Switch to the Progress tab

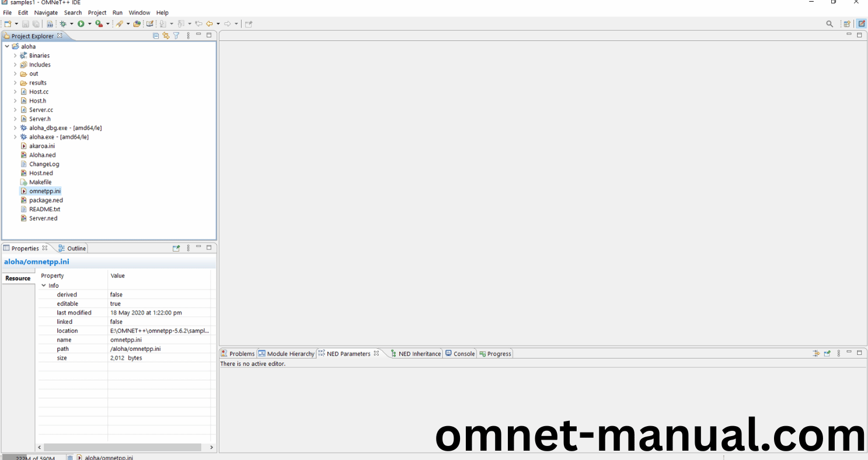point(495,354)
